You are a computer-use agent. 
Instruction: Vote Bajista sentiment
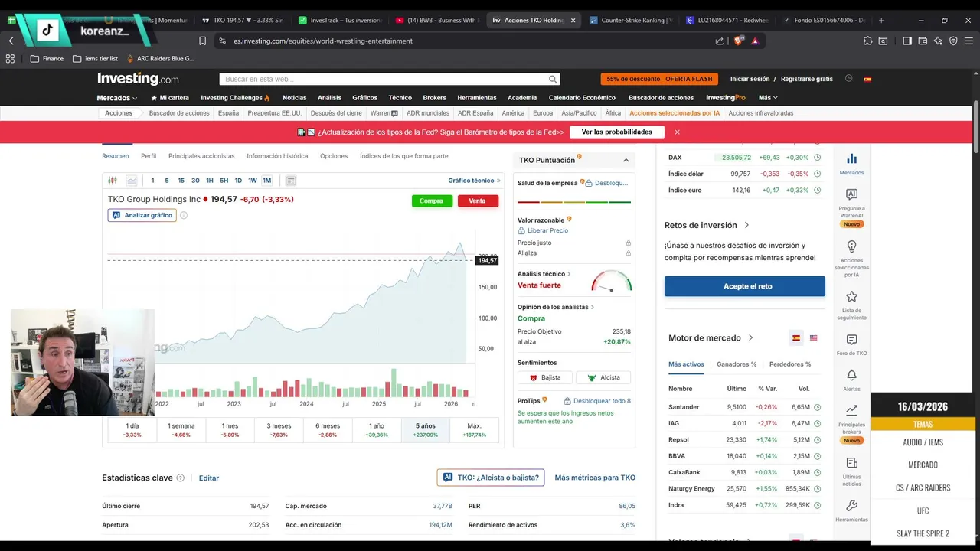pos(545,377)
